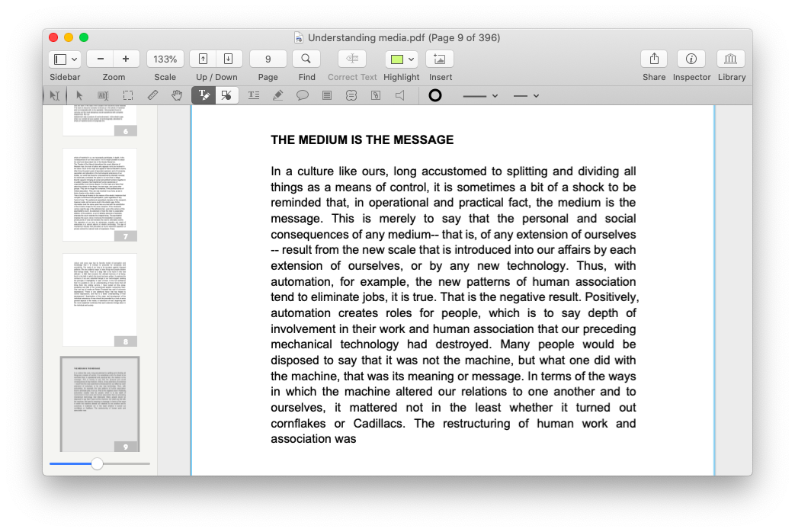Select the Hand scroll tool
Screen dimensions: 795x532
pos(177,95)
